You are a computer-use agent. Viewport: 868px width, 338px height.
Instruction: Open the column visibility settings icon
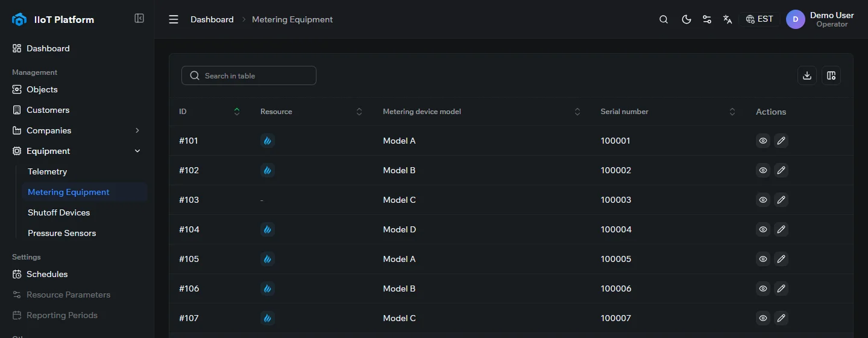(831, 75)
